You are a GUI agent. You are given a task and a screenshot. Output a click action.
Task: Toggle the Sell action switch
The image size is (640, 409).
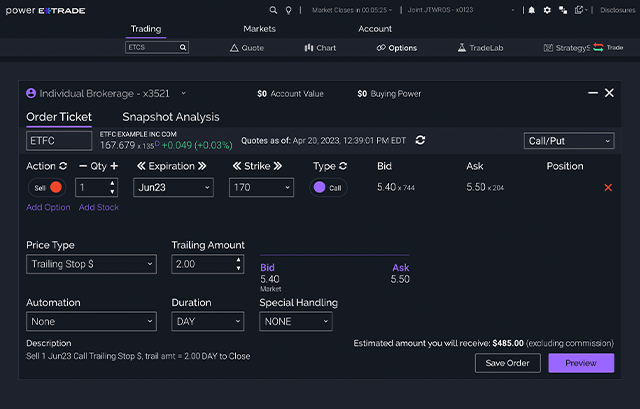(47, 187)
